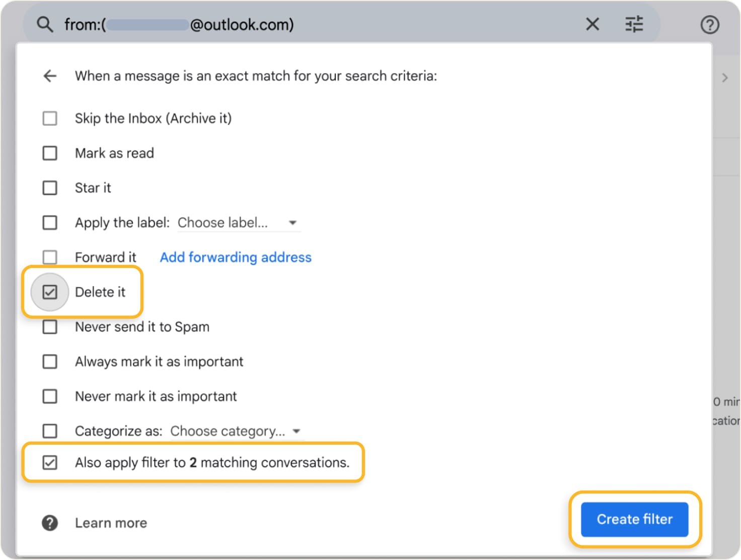Image resolution: width=741 pixels, height=560 pixels.
Task: Open the Add forwarding address link
Action: tap(235, 257)
